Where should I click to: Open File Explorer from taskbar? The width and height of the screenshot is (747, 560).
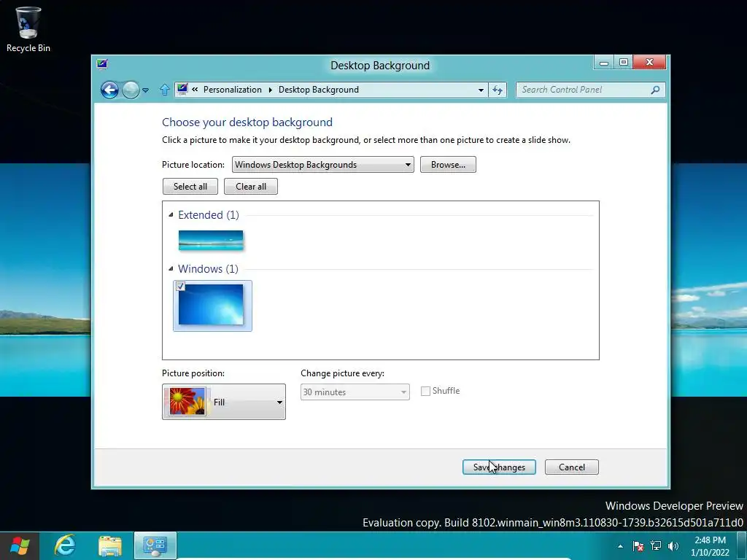pos(110,545)
